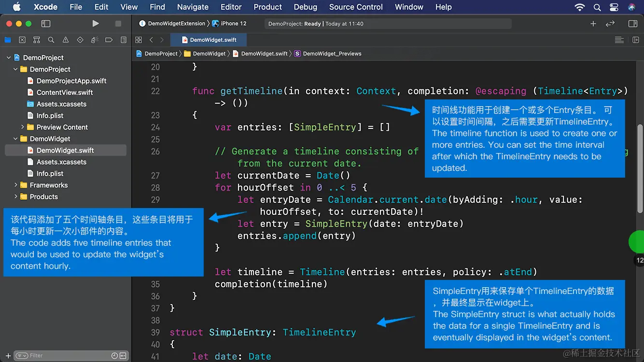Toggle recent files filter clock icon

[114, 356]
